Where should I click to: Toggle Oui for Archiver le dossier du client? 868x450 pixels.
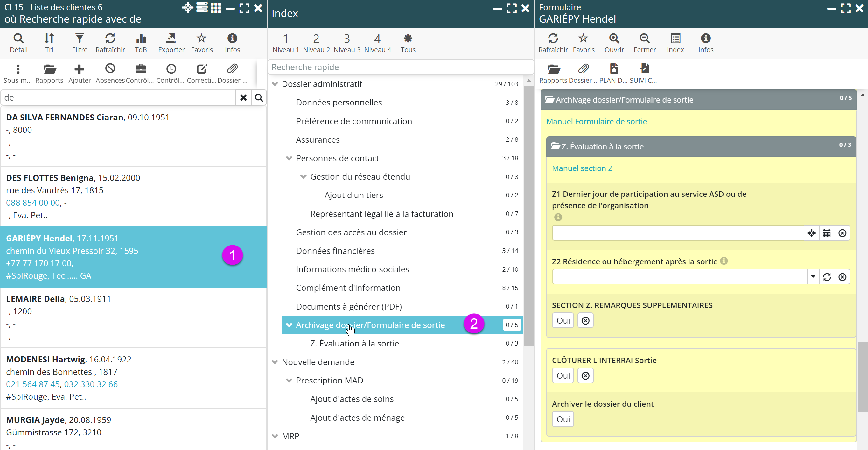click(x=563, y=419)
